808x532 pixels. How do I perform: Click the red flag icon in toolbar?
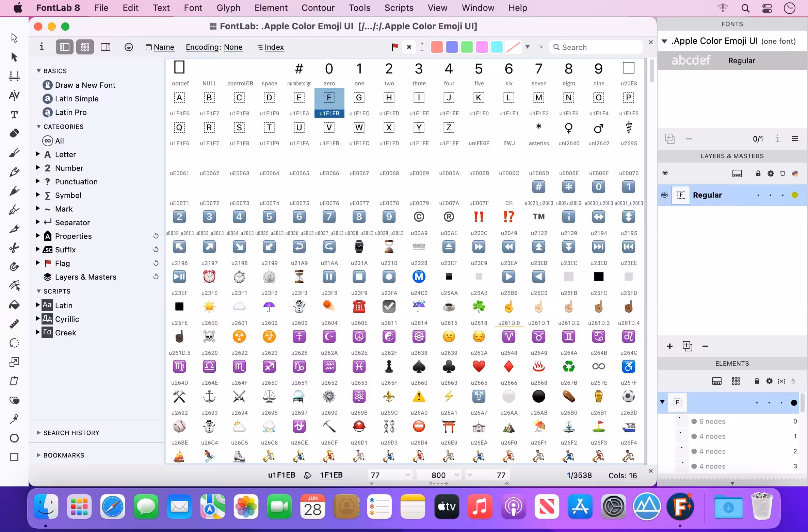tap(395, 47)
